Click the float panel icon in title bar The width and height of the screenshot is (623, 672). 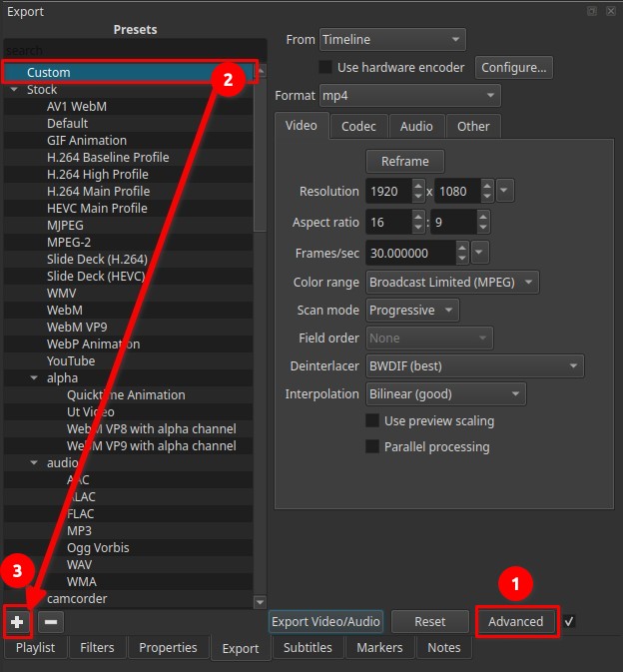click(592, 11)
